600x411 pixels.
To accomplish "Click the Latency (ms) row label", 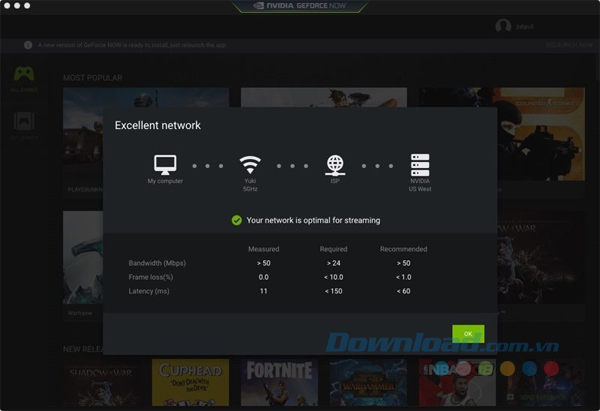I will coord(149,291).
